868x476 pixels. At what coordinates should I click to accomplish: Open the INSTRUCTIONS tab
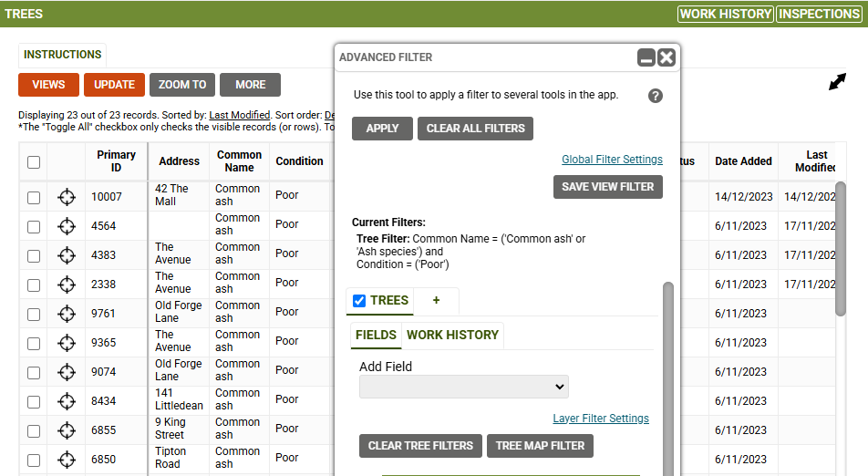pyautogui.click(x=62, y=55)
